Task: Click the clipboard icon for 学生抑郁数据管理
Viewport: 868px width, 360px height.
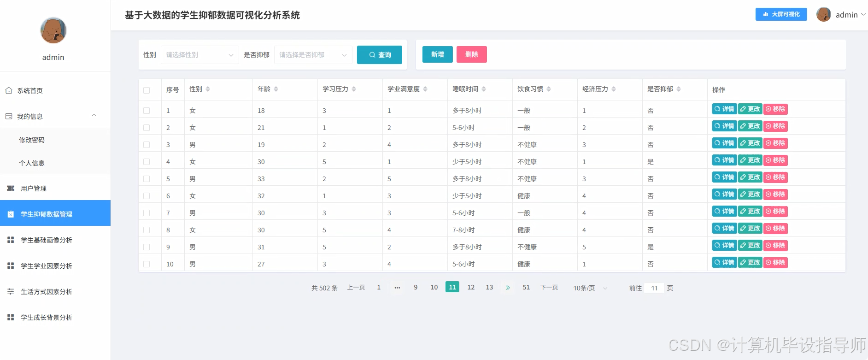Action: 11,214
